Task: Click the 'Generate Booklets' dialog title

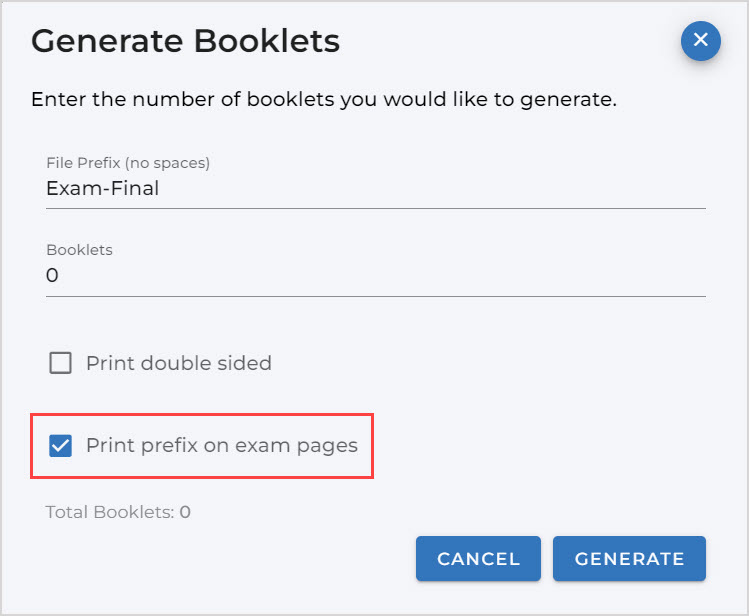Action: coord(185,42)
